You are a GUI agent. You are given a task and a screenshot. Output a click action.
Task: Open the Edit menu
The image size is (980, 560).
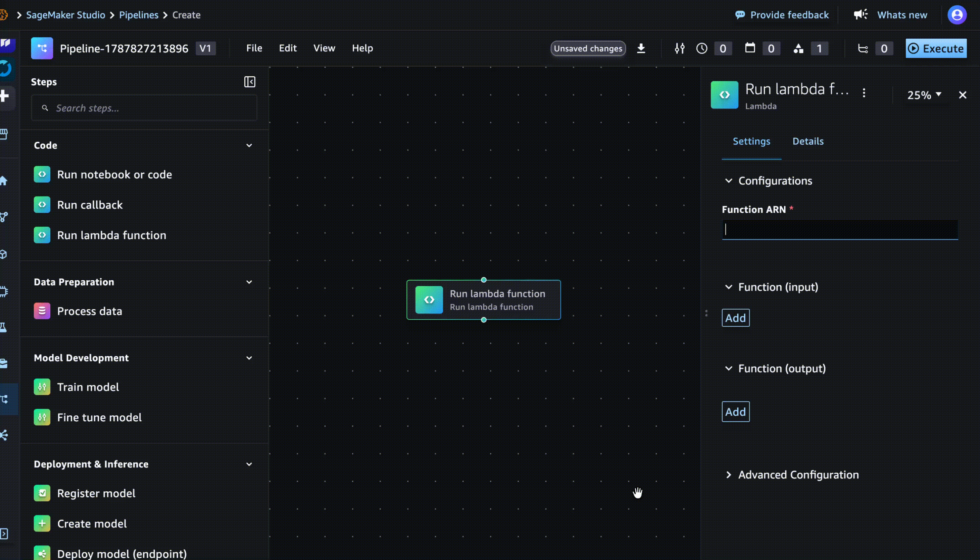288,48
